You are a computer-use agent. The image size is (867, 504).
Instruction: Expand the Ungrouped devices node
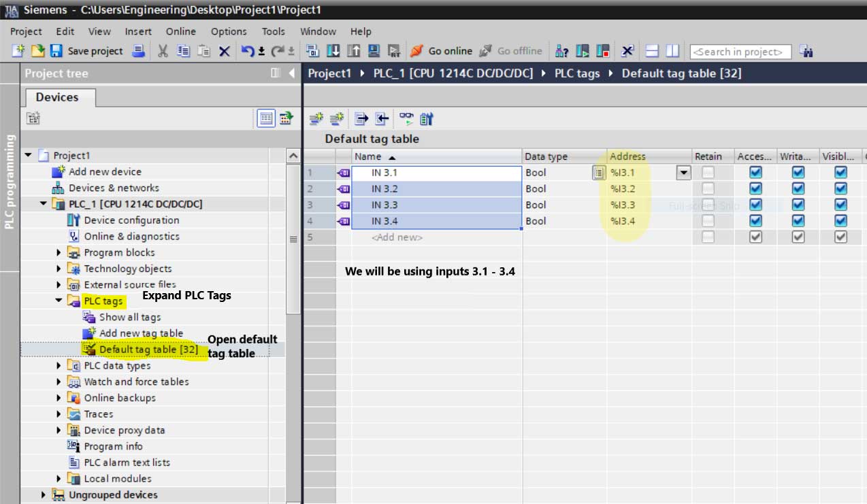pos(44,495)
